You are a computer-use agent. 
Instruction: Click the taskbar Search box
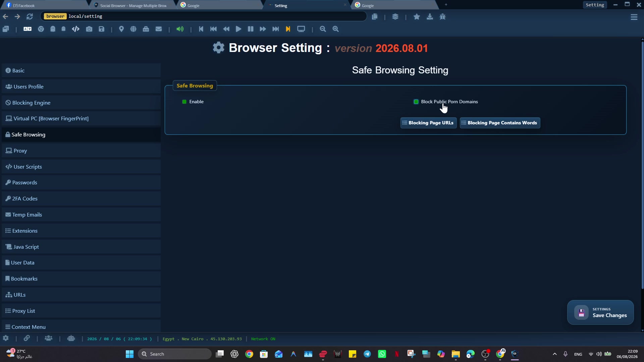175,354
